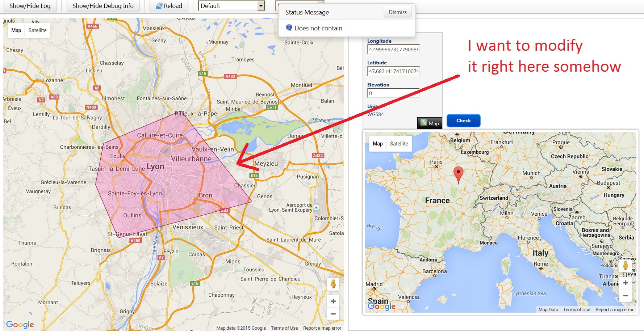The width and height of the screenshot is (644, 334).
Task: Click the Paris label on small map
Action: point(436,162)
